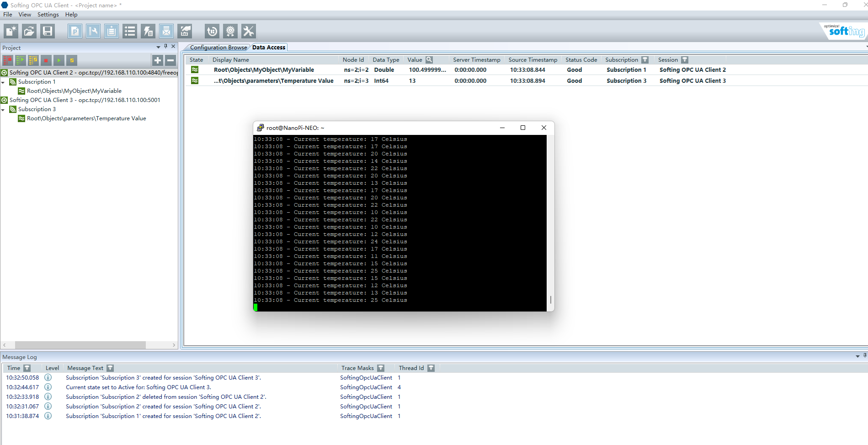This screenshot has height=445, width=868.
Task: Save the project with floppy icon
Action: [48, 31]
